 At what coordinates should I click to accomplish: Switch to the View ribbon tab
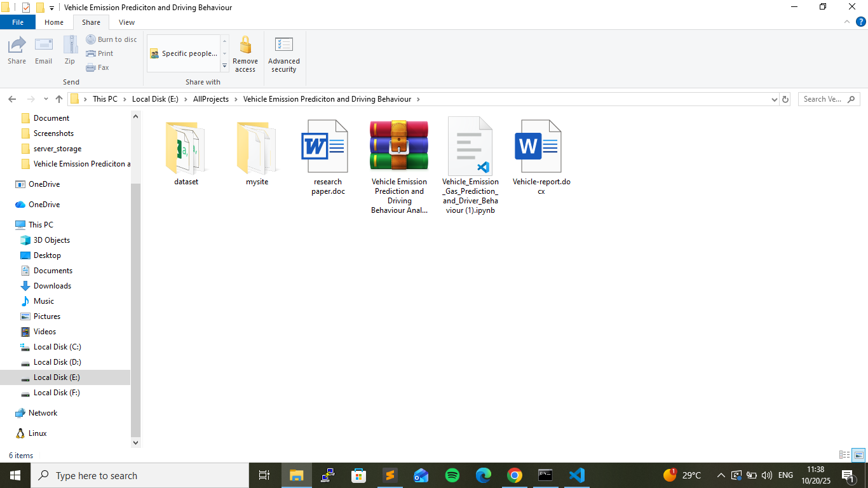(x=126, y=22)
